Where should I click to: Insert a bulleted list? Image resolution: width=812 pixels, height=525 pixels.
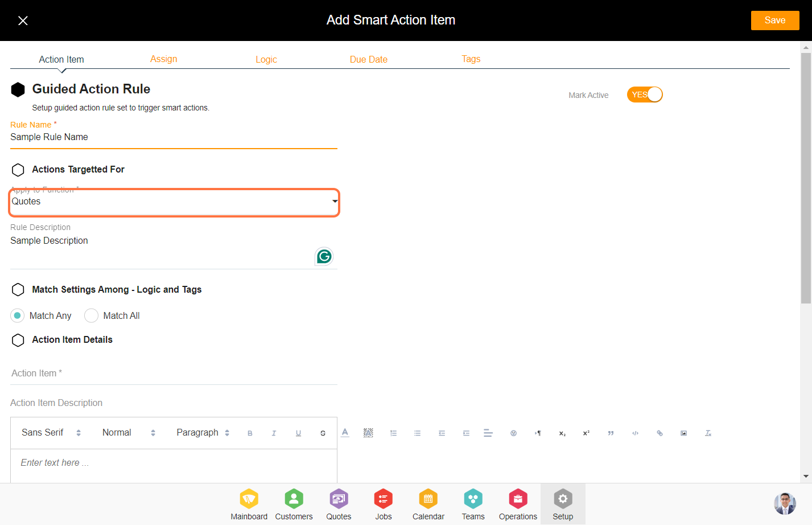click(417, 433)
